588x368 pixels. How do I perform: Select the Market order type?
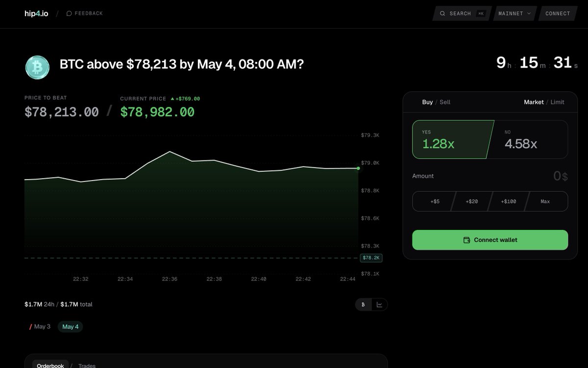(534, 102)
